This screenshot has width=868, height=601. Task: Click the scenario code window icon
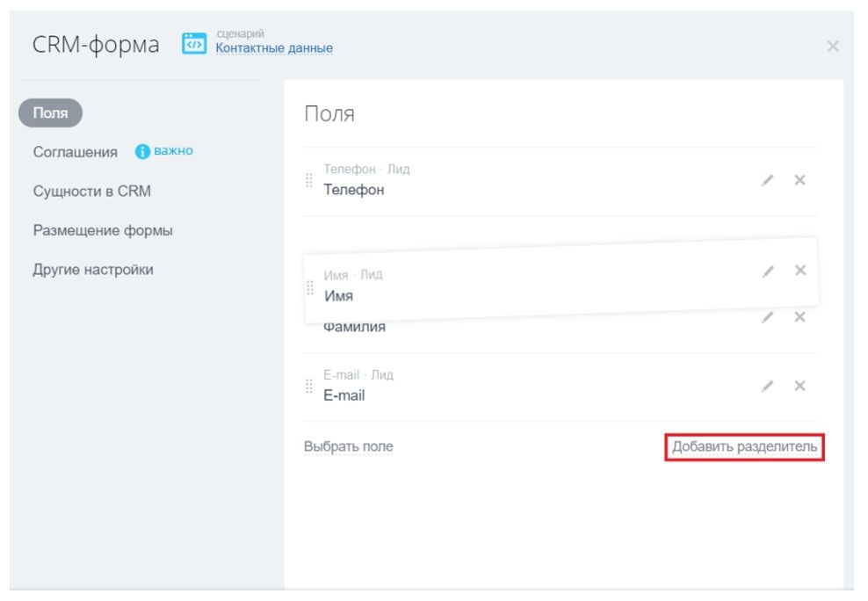(194, 44)
